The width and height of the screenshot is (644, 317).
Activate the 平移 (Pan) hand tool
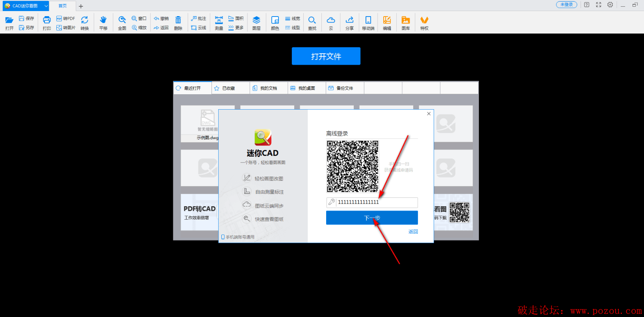pos(103,23)
